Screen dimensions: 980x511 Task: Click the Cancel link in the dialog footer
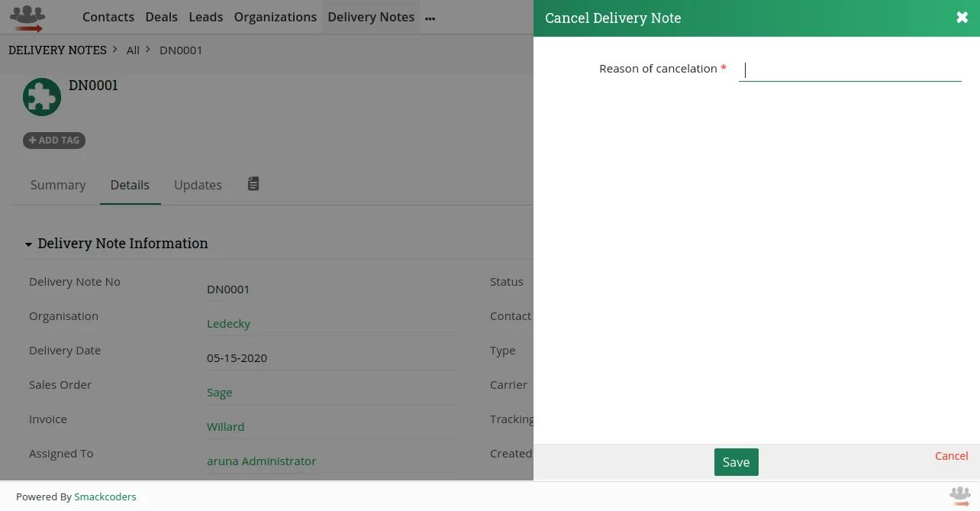click(951, 456)
